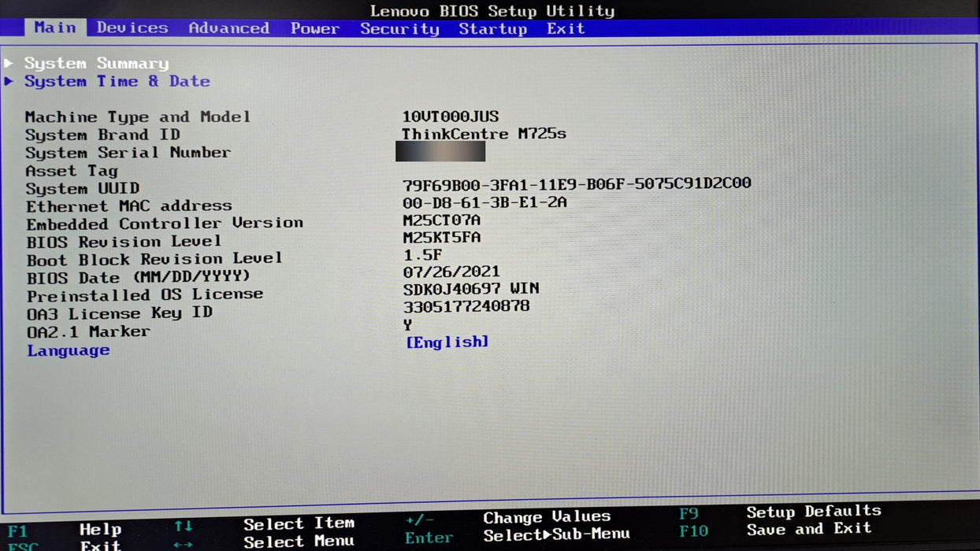Click the System Serial Number label
980x551 pixels.
pyautogui.click(x=128, y=153)
